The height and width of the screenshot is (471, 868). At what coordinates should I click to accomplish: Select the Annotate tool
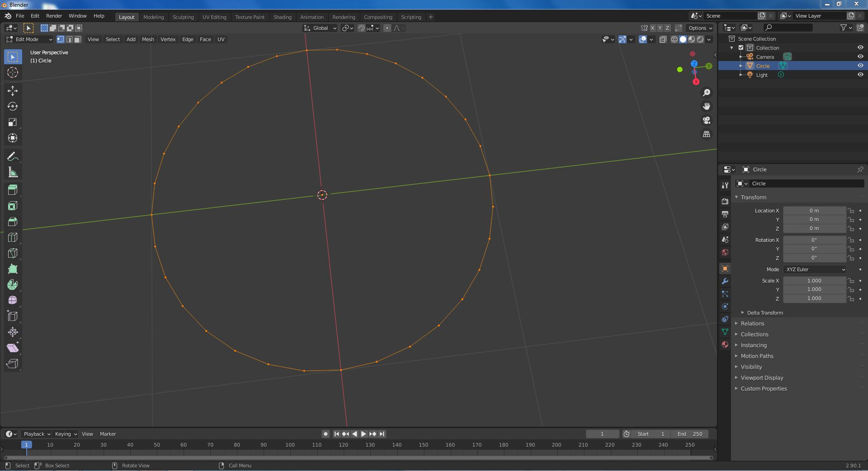coord(13,157)
